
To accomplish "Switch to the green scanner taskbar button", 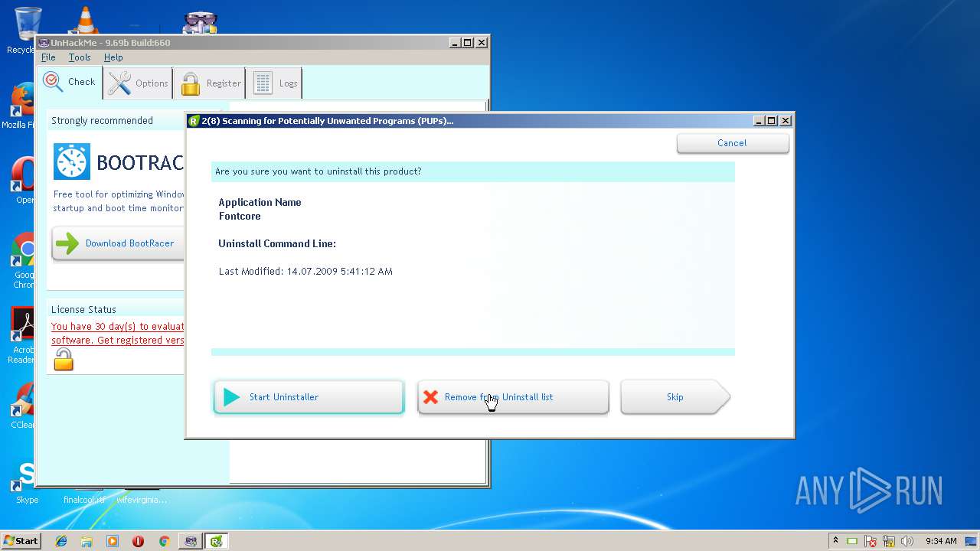I will point(217,541).
